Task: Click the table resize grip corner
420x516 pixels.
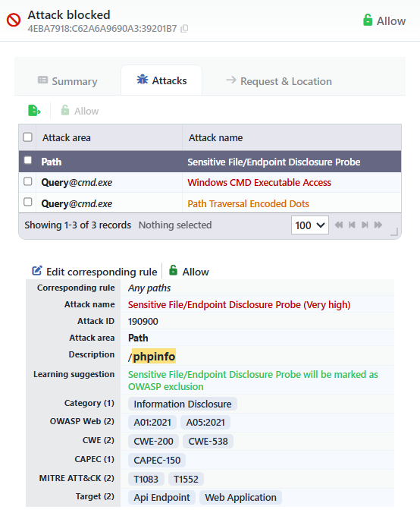Action: pos(394,231)
